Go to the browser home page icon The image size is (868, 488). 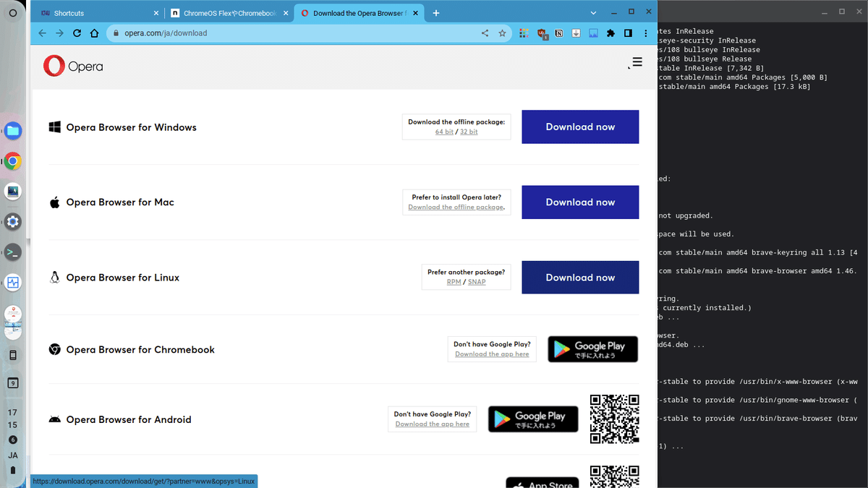(94, 33)
